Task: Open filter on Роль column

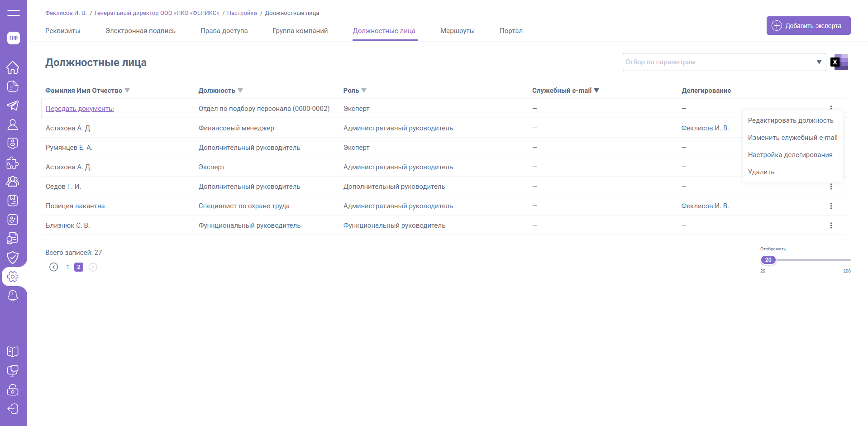Action: pyautogui.click(x=364, y=91)
